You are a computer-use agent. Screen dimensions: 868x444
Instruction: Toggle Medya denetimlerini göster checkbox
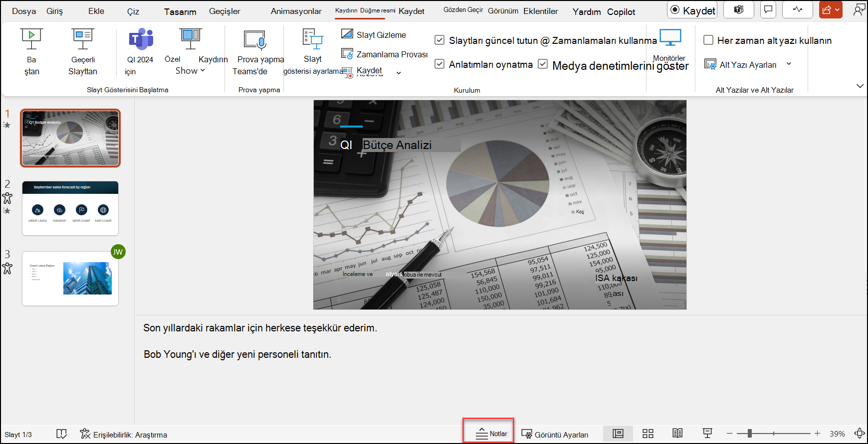543,64
